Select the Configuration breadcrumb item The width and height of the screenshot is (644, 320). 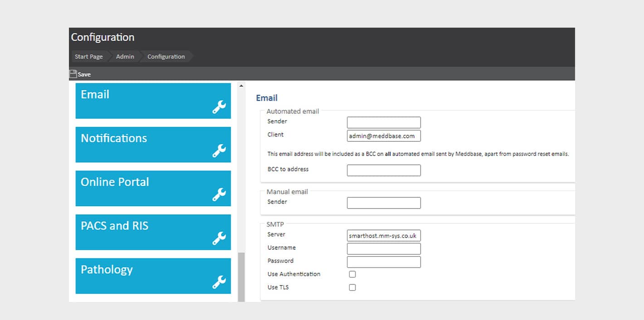pos(166,57)
